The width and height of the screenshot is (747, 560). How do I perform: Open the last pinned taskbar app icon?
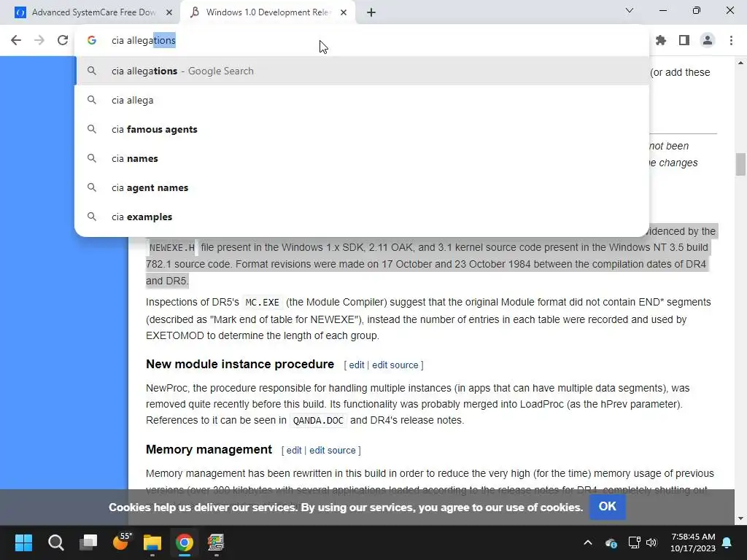pos(216,542)
